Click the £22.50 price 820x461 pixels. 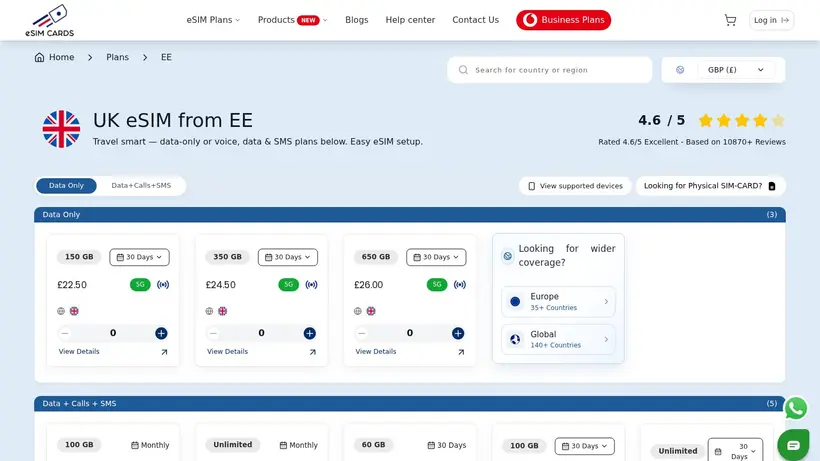(72, 285)
